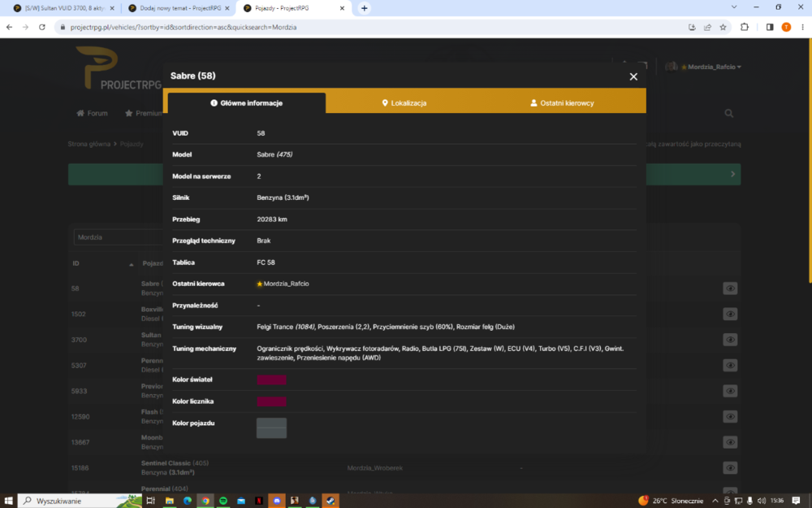Open the Ostatni kierowcy tab
812x508 pixels.
tap(562, 103)
